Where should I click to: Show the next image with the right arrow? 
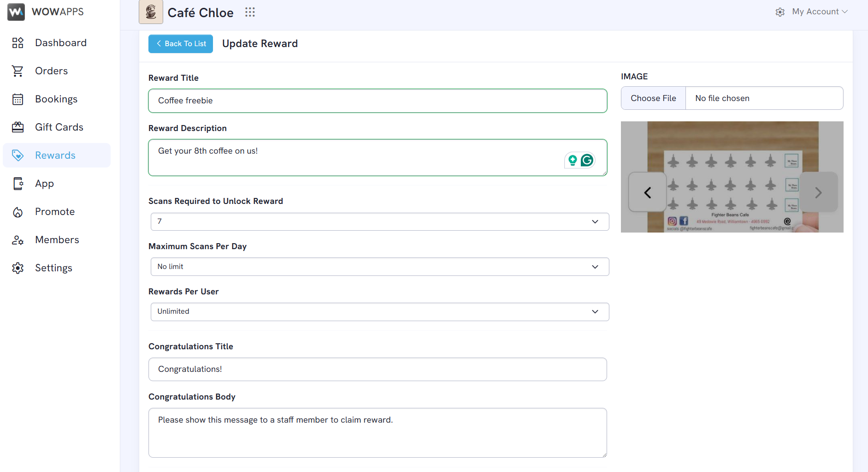tap(818, 192)
